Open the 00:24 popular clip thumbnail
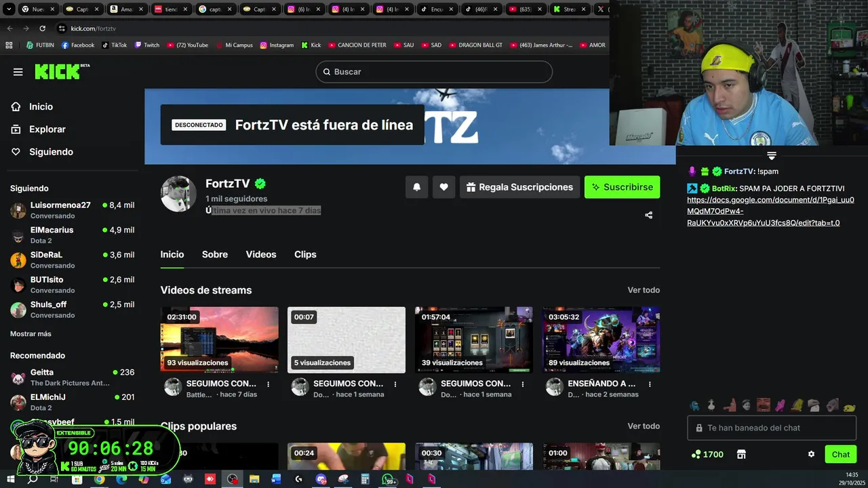 click(x=347, y=456)
